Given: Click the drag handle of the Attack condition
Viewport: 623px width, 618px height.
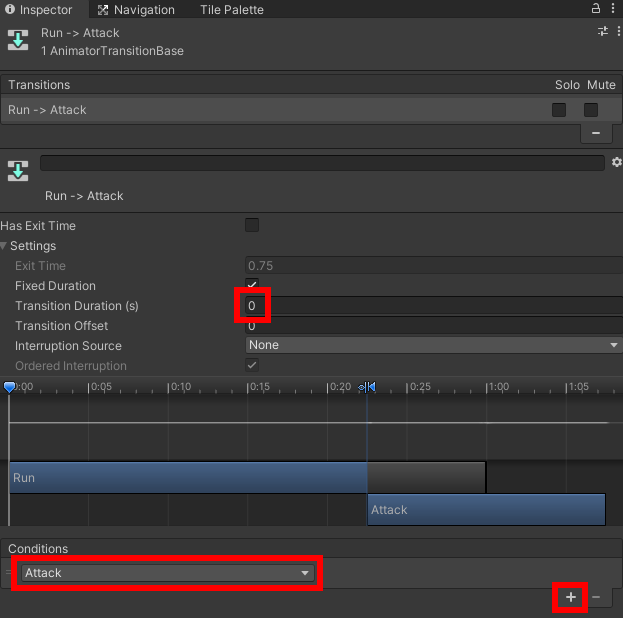Looking at the screenshot, I should coord(9,572).
